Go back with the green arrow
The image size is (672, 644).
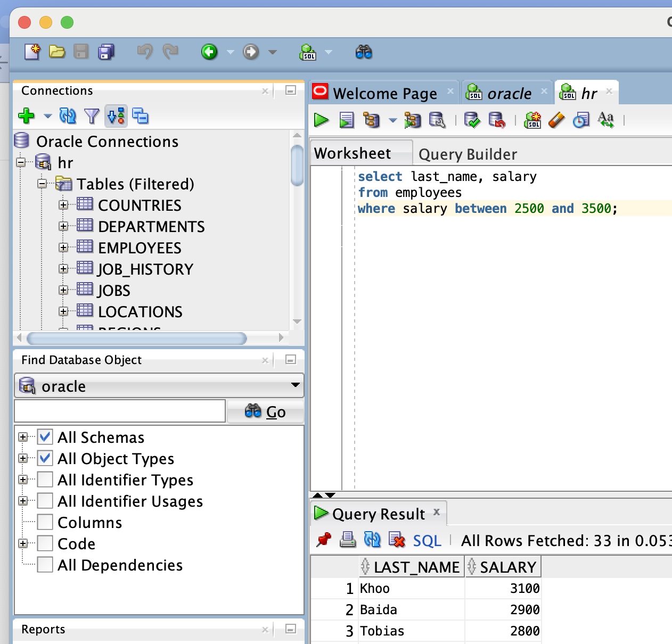tap(209, 52)
